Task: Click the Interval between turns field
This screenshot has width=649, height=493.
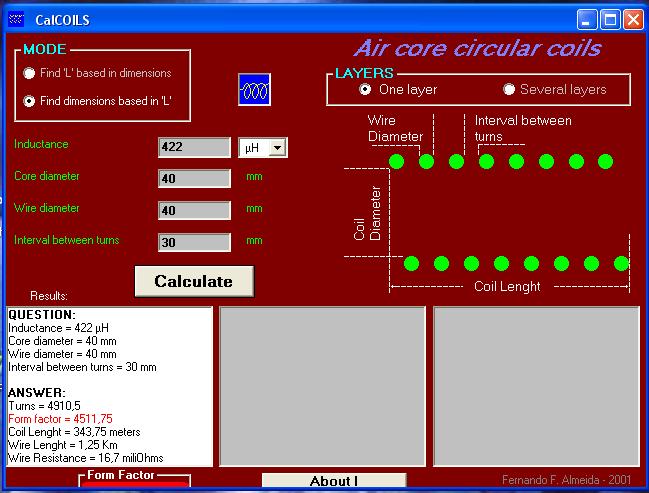Action: click(x=194, y=242)
